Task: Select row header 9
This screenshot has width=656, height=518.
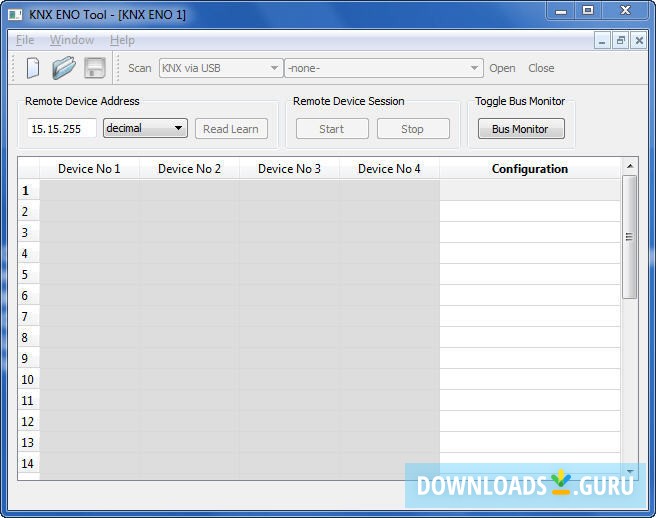Action: click(28, 358)
